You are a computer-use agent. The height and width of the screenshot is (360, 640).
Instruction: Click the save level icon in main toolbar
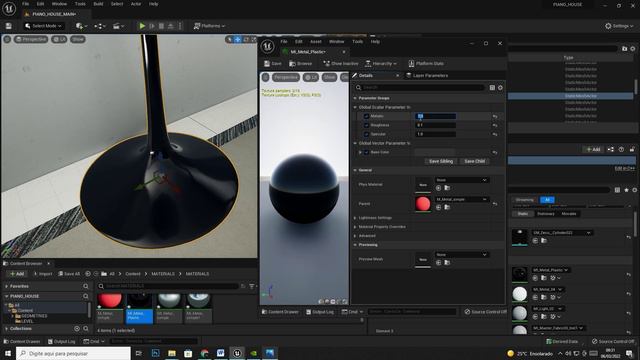click(9, 26)
